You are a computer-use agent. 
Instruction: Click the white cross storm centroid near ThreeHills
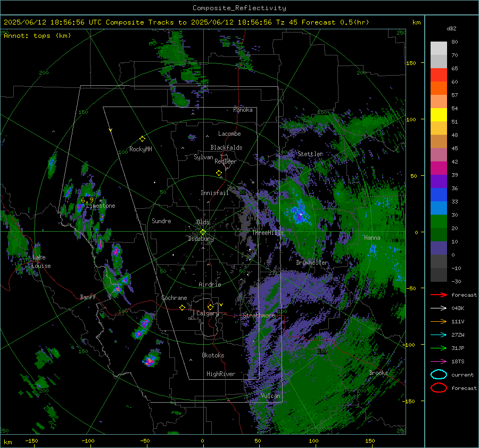[x=301, y=214]
